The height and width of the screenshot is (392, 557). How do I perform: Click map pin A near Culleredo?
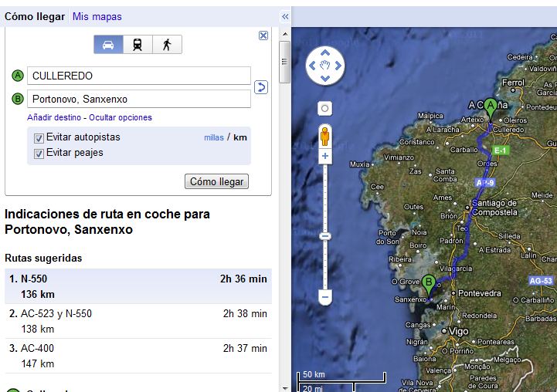(x=491, y=108)
